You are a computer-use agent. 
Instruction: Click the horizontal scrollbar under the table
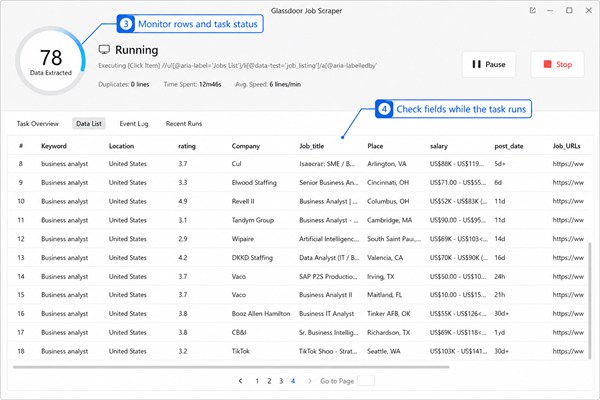point(231,367)
